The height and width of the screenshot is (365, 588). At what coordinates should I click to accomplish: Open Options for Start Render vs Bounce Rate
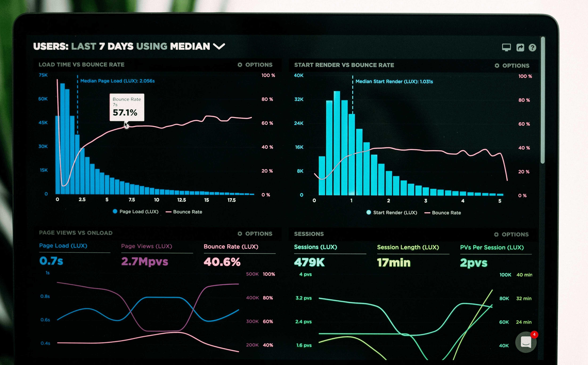coord(512,65)
